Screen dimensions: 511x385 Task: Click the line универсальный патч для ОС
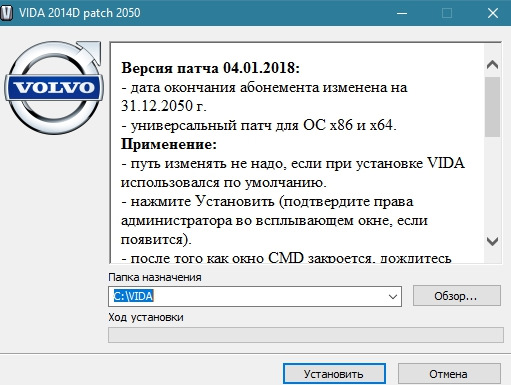[x=259, y=125]
